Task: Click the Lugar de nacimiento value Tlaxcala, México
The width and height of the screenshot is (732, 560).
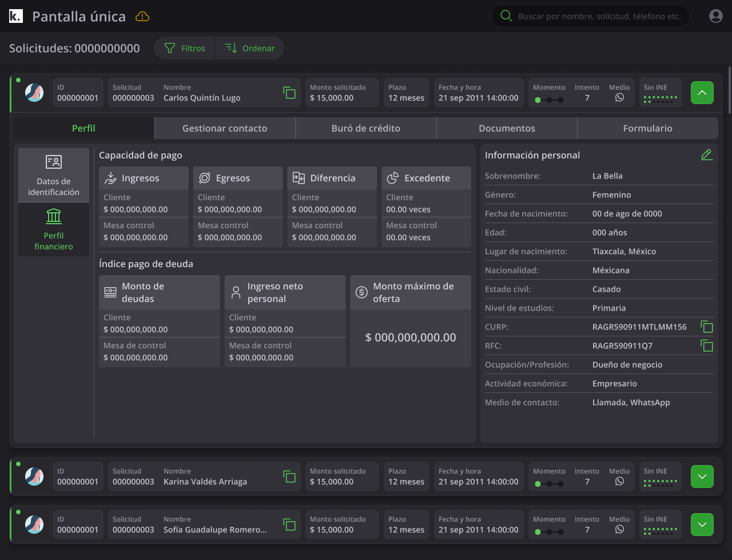Action: (624, 251)
